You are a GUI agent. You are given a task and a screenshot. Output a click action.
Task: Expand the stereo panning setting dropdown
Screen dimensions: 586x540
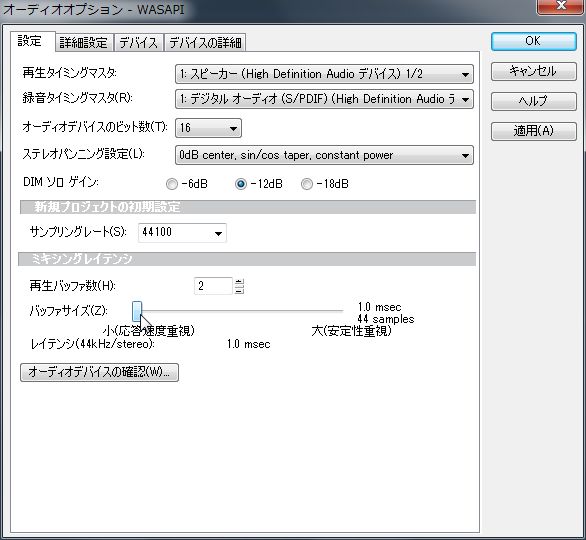click(x=324, y=155)
